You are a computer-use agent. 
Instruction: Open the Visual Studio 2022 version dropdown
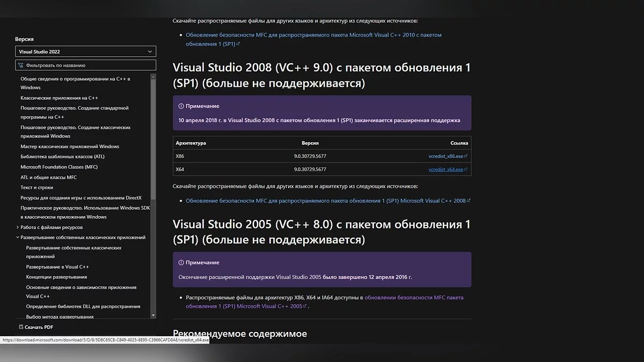coord(85,51)
